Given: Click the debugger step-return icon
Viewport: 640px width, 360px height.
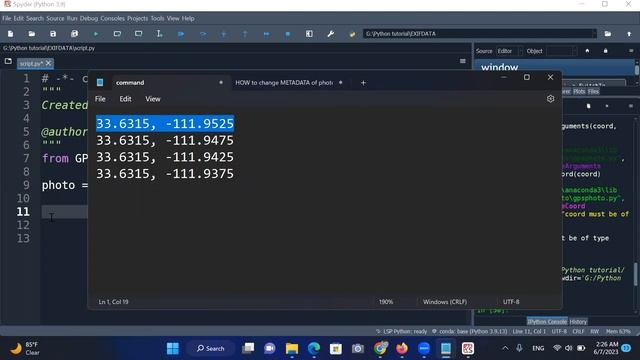Looking at the screenshot, I should (245, 34).
